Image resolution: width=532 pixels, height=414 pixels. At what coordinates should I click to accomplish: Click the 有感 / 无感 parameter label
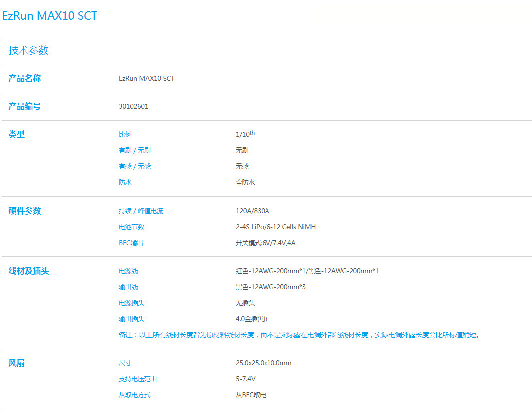point(134,166)
